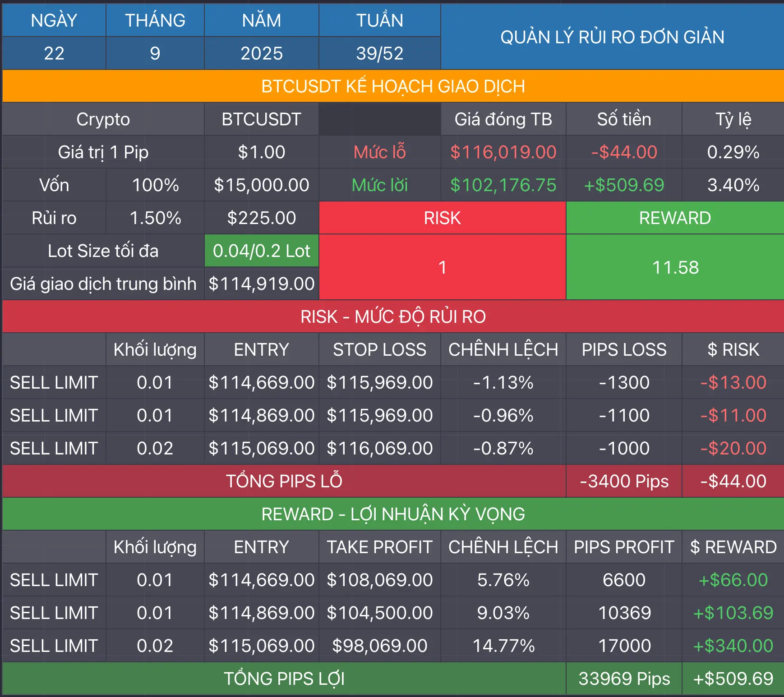Viewport: 784px width, 697px height.
Task: Select the BTCUSDT cell beside Crypto
Action: (261, 119)
